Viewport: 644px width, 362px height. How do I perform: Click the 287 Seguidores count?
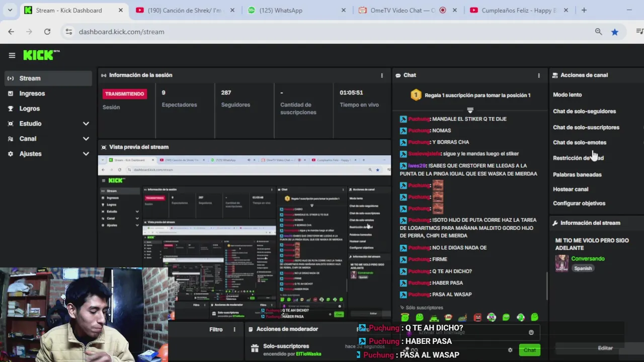pyautogui.click(x=226, y=93)
